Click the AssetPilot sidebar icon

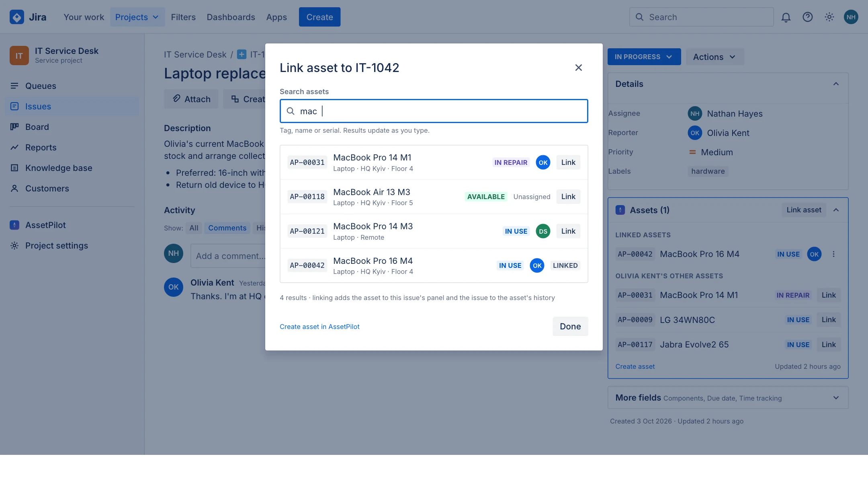coord(14,225)
